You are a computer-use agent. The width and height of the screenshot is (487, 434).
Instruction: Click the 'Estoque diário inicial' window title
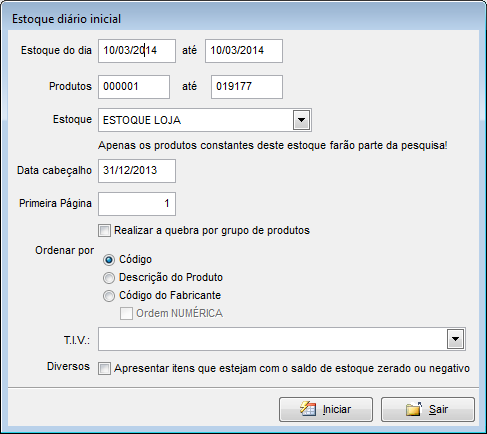click(x=66, y=19)
